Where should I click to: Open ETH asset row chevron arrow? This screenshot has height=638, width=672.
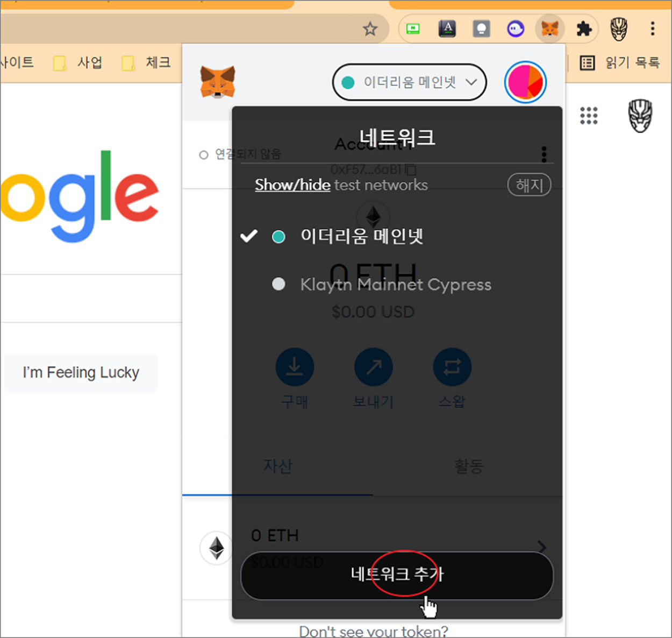coord(542,547)
